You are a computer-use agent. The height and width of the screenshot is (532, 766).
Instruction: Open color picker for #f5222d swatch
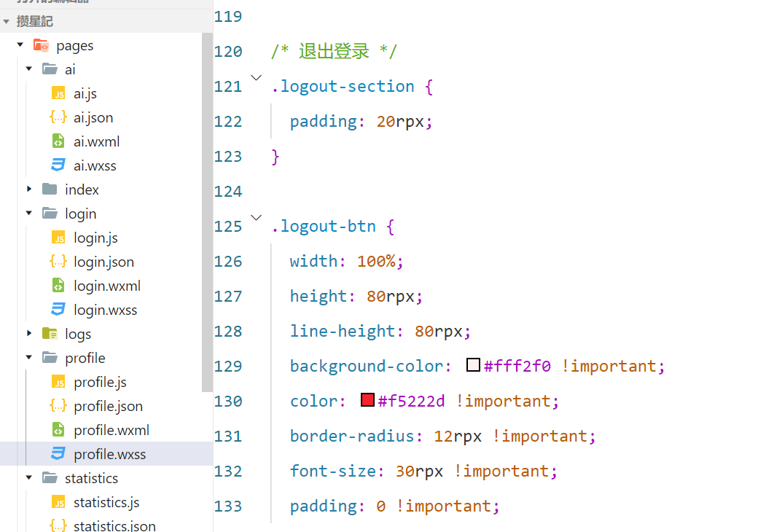[367, 400]
